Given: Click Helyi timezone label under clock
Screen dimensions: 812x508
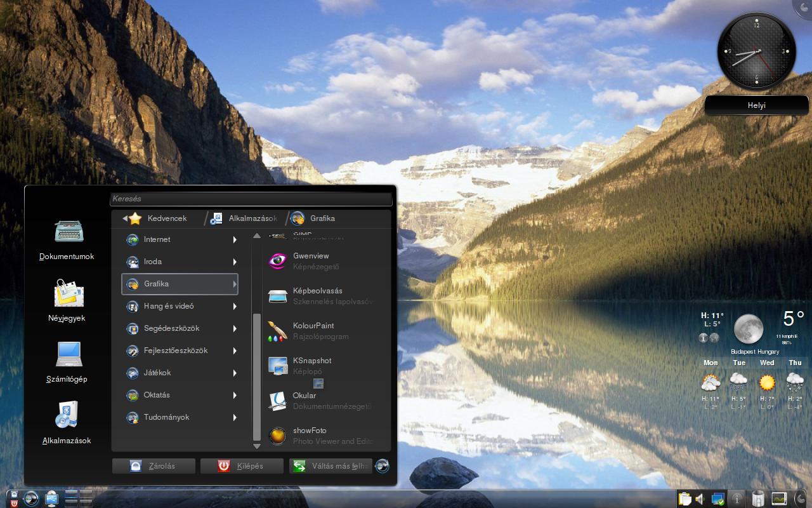Looking at the screenshot, I should click(x=757, y=105).
